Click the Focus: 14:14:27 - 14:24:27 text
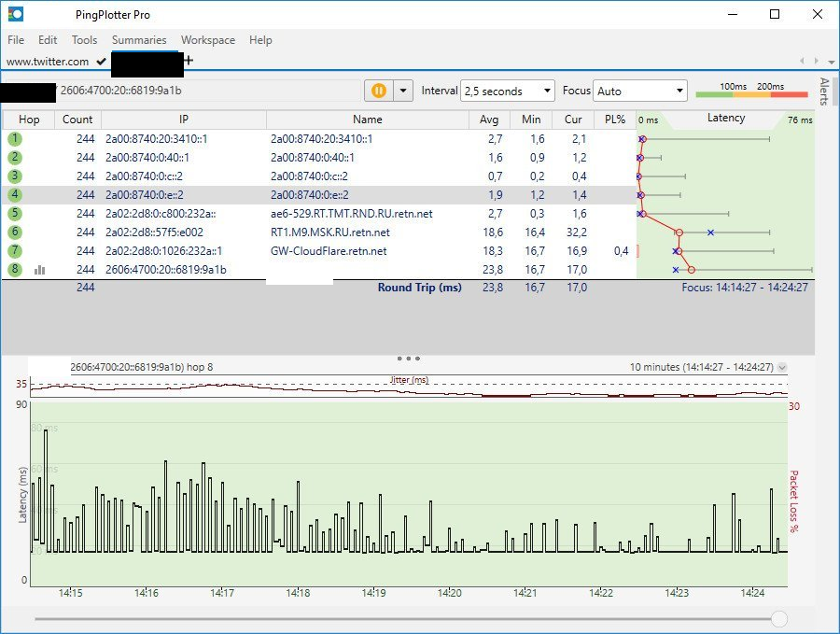This screenshot has height=634, width=840. tap(745, 288)
